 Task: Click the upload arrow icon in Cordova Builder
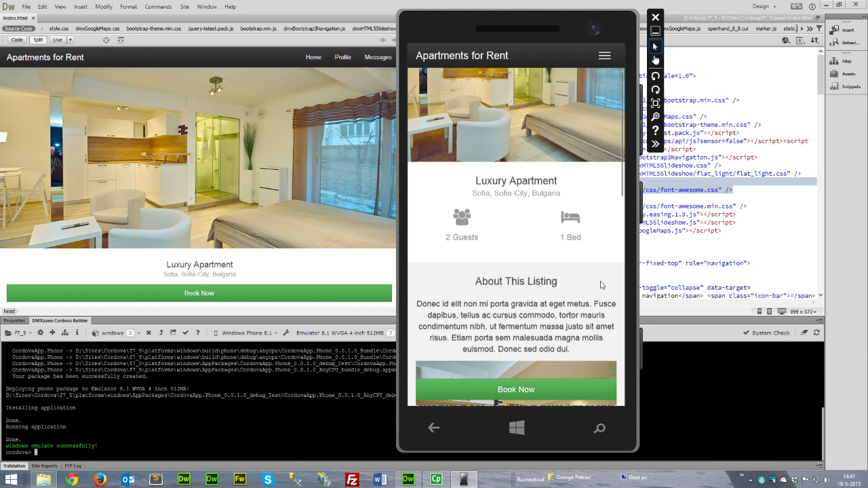click(161, 333)
